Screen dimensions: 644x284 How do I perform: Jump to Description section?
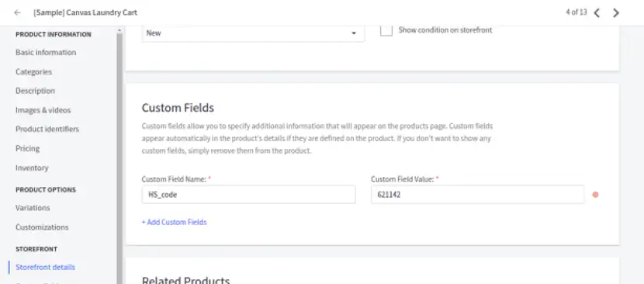tap(35, 91)
